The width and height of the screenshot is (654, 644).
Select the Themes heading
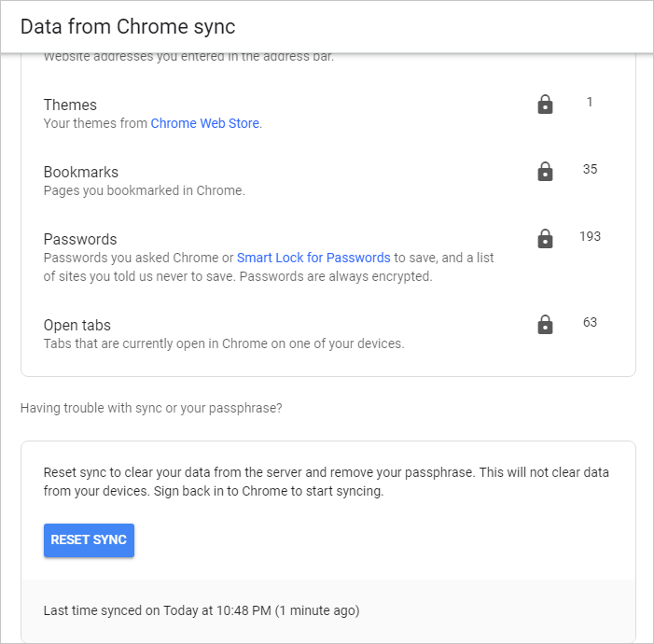click(70, 105)
